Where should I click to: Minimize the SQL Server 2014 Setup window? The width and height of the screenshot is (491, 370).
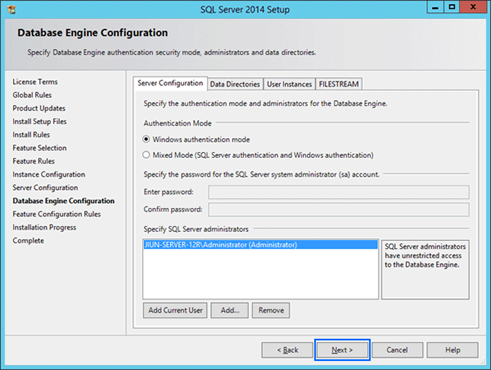click(x=435, y=7)
